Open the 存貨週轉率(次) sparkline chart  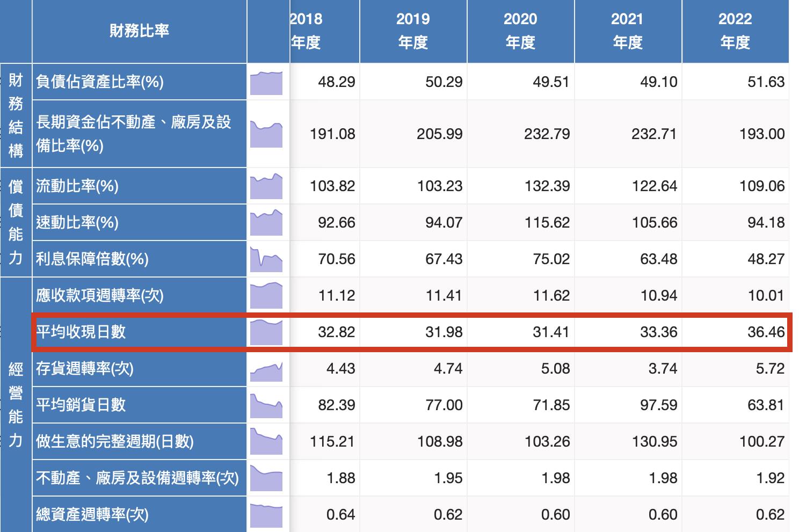(x=266, y=369)
